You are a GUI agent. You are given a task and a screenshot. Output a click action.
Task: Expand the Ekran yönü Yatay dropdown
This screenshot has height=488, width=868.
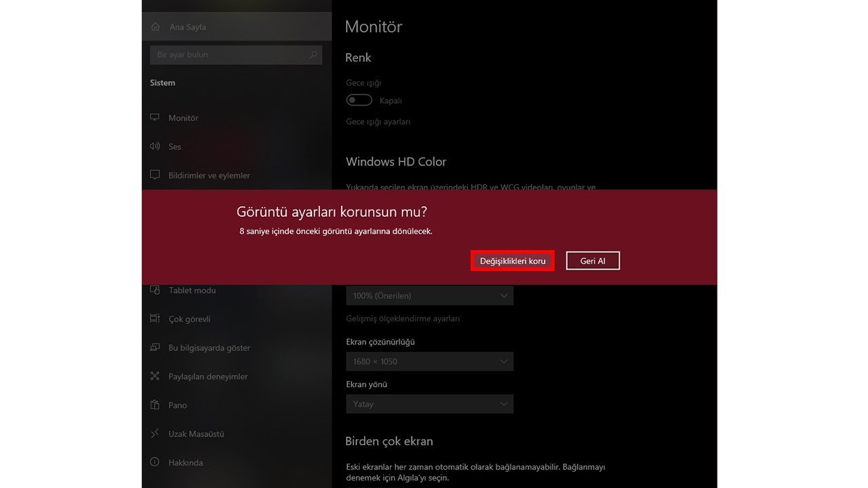pyautogui.click(x=429, y=404)
